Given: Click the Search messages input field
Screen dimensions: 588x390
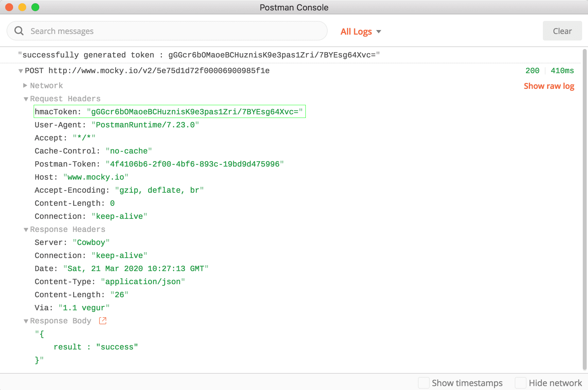Looking at the screenshot, I should [x=164, y=31].
